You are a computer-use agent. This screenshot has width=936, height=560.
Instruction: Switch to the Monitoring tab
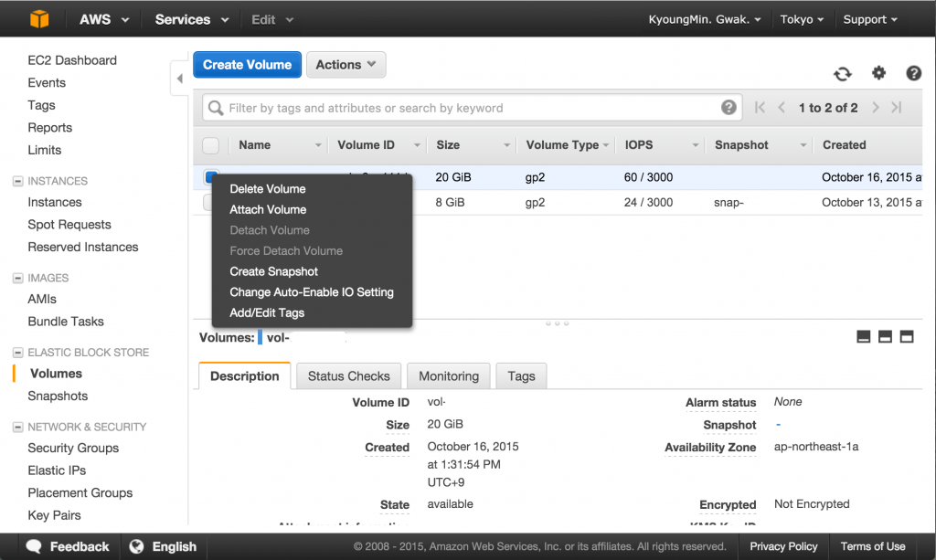click(449, 375)
